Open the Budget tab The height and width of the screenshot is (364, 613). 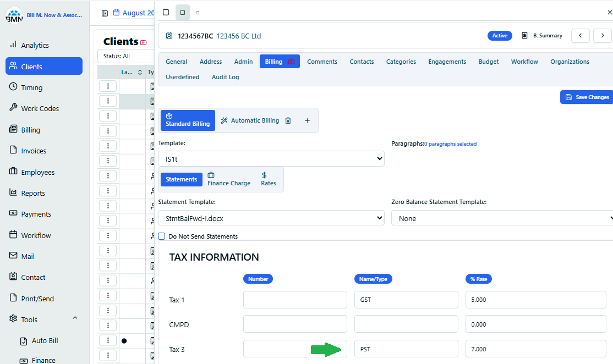(489, 62)
